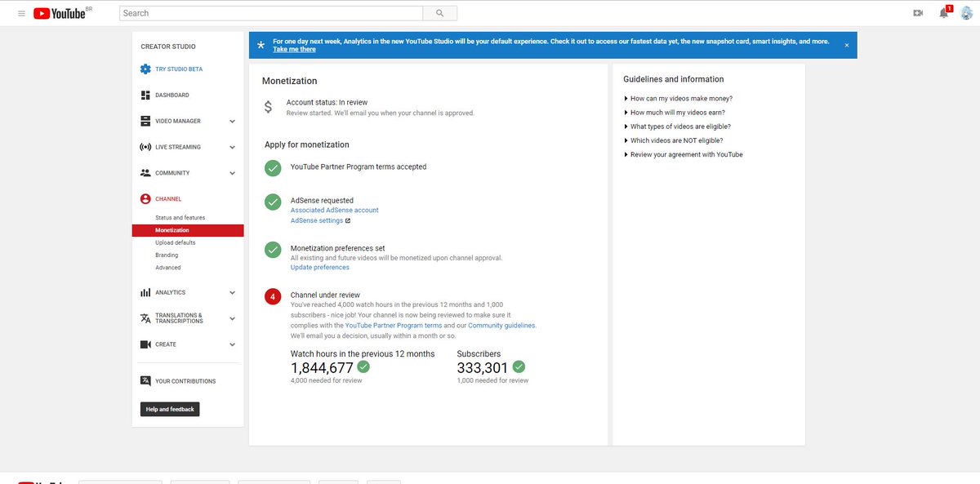
Task: Open Associated AdSense account link
Action: coord(335,211)
